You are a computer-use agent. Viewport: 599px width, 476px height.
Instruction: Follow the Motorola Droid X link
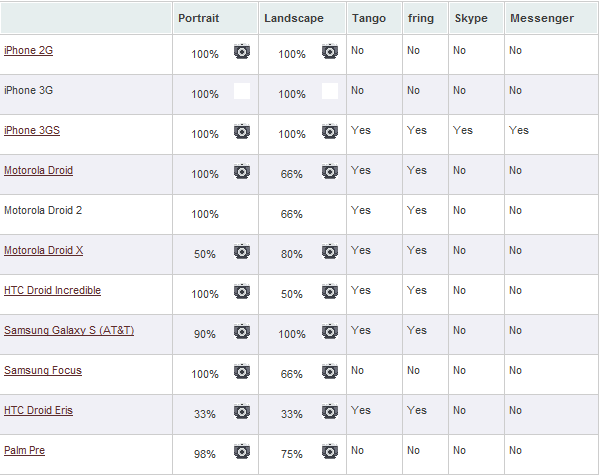pyautogui.click(x=44, y=250)
